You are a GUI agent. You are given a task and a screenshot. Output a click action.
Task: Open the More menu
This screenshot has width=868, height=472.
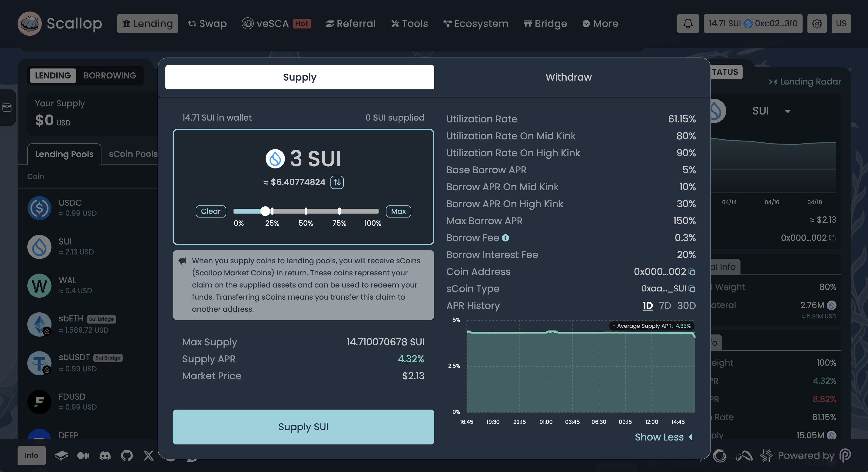click(601, 24)
